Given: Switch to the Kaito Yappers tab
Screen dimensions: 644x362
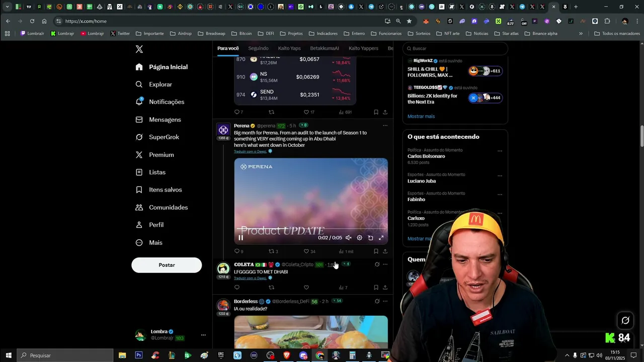Looking at the screenshot, I should coord(363,48).
